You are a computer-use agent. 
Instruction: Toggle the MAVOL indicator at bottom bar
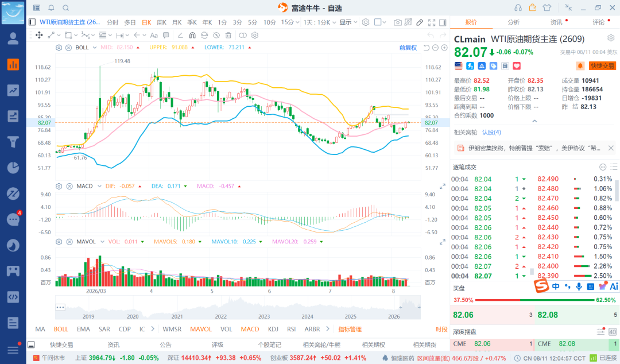(201, 329)
